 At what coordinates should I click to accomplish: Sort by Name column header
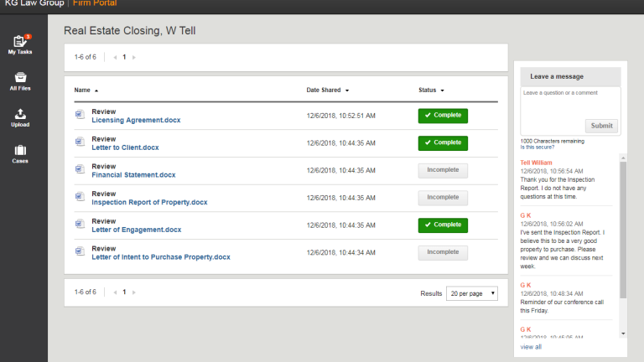tap(86, 90)
